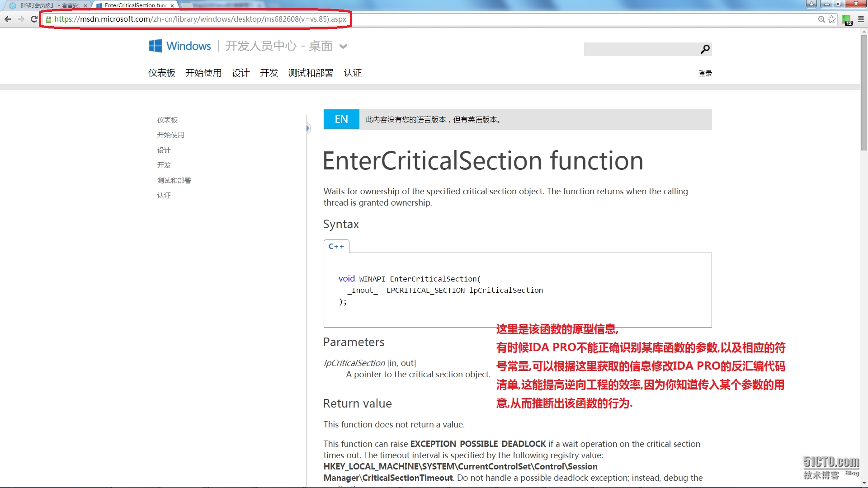This screenshot has width=868, height=488.
Task: Click the Windows logo
Action: click(155, 46)
